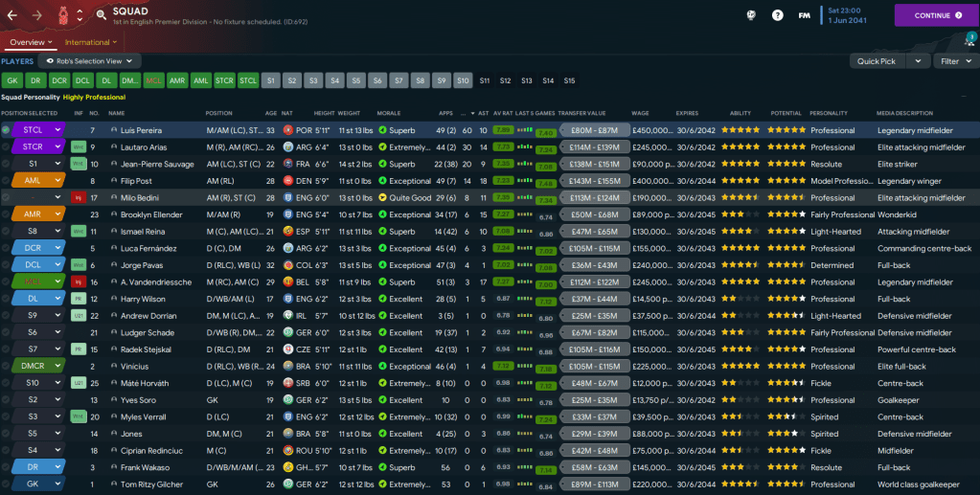
Task: Open the help question mark icon
Action: tap(777, 15)
